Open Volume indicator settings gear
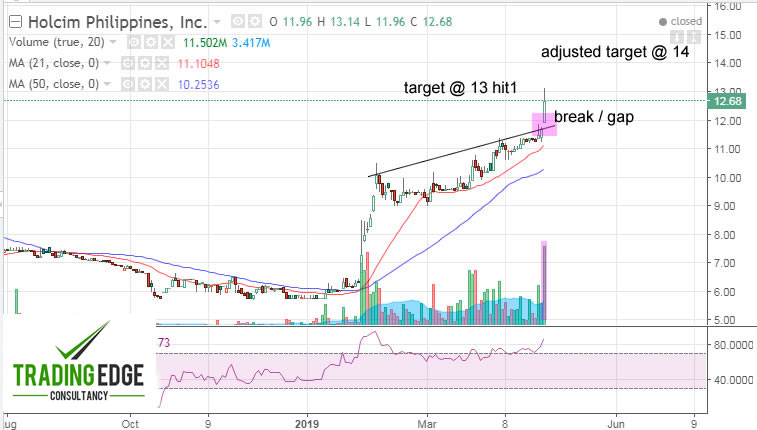 (x=151, y=42)
